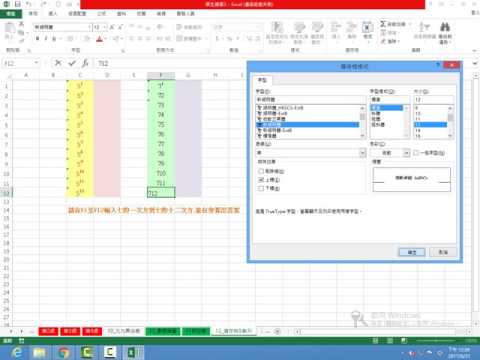Viewport: 480px width, 360px height.
Task: Check the Strikethrough checkbox in the dialog
Action: pyautogui.click(x=261, y=171)
